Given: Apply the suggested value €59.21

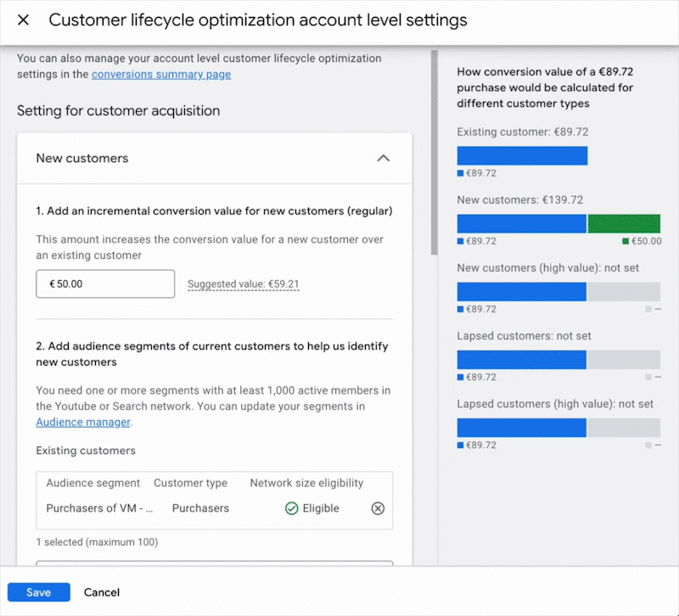Looking at the screenshot, I should [x=243, y=284].
